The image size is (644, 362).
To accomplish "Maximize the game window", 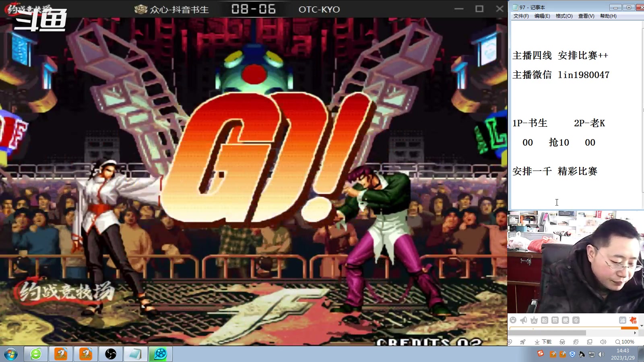I will tap(479, 8).
